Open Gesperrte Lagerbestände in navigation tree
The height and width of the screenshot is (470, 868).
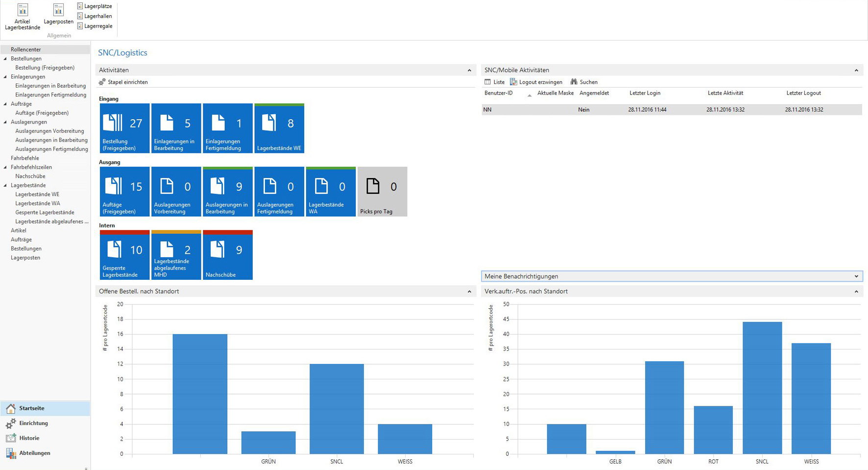click(x=45, y=212)
